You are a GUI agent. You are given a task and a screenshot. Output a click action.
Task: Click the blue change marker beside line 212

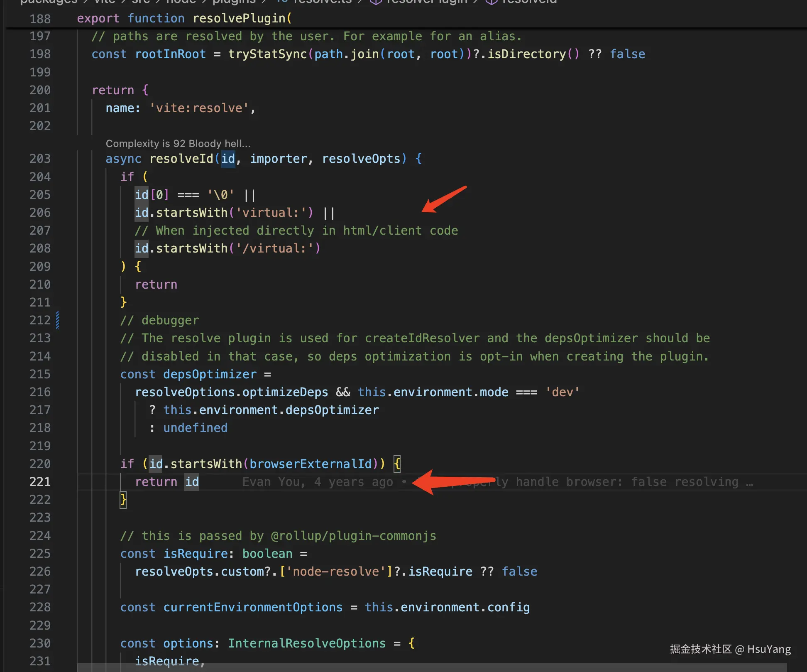tap(58, 320)
